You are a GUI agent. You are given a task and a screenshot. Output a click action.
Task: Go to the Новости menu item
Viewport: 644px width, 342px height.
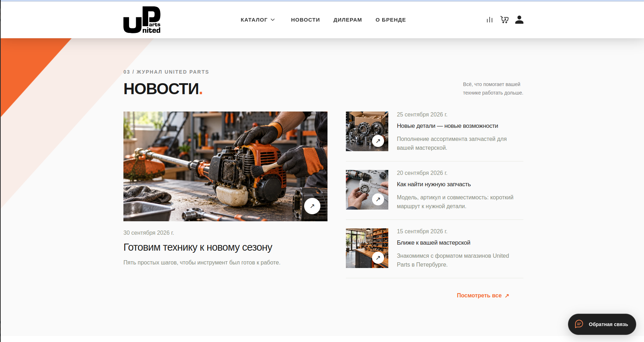click(x=306, y=20)
